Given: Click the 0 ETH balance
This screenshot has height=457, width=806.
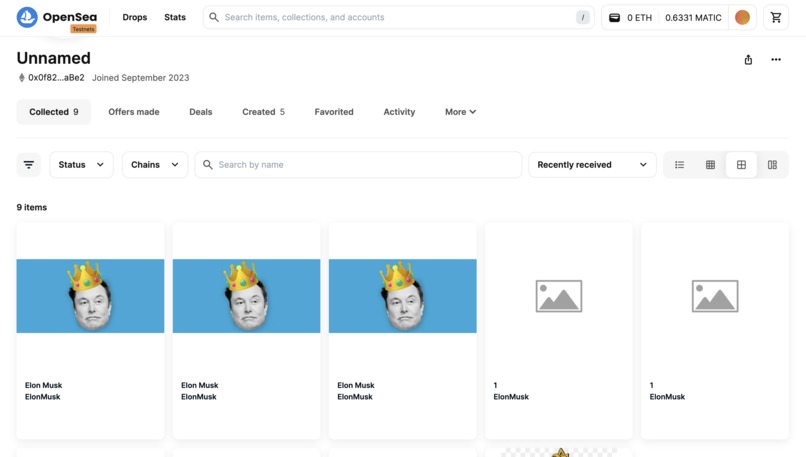Looking at the screenshot, I should [x=639, y=17].
